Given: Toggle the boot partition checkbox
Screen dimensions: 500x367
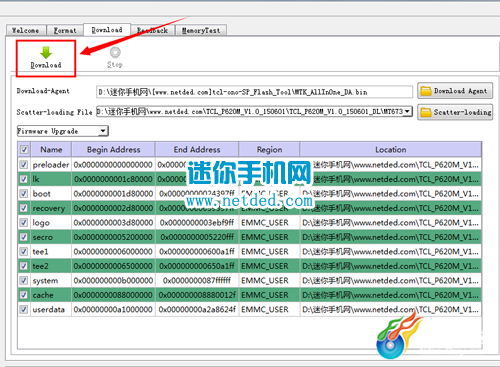Looking at the screenshot, I should click(x=24, y=193).
